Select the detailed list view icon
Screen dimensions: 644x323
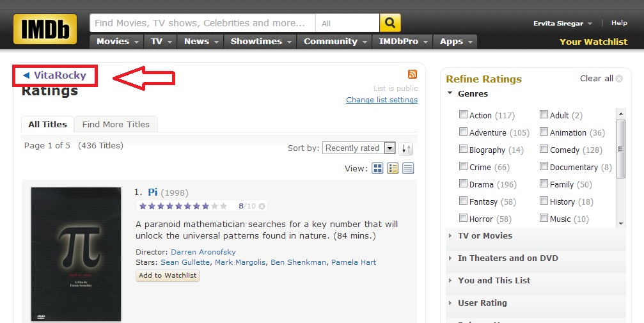393,168
